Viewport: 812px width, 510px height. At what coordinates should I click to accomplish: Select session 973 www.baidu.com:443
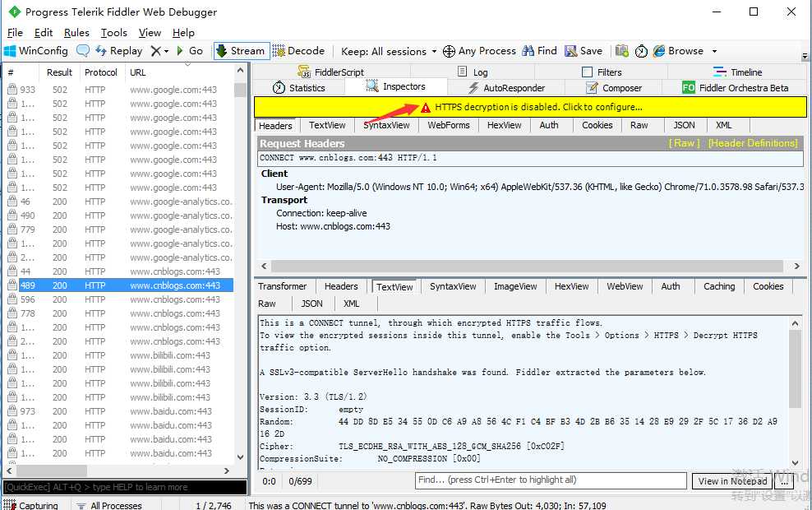coord(119,411)
